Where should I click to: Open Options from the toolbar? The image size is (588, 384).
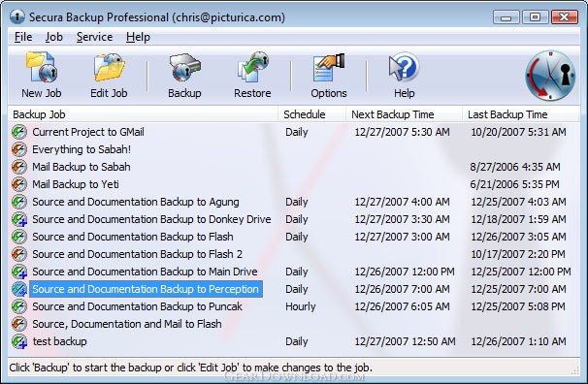(x=329, y=68)
